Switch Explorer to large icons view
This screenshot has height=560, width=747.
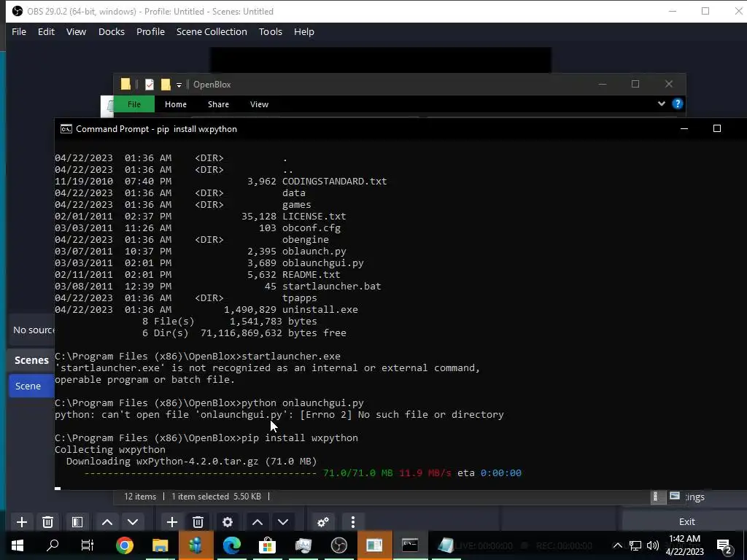675,496
